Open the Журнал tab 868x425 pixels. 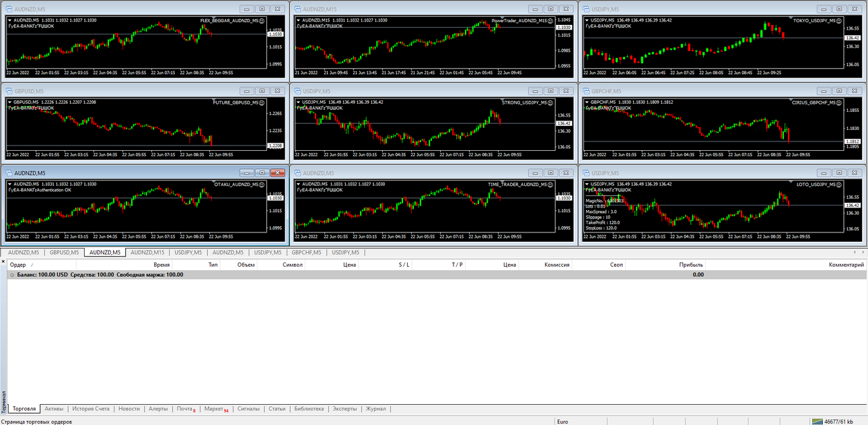(x=375, y=409)
